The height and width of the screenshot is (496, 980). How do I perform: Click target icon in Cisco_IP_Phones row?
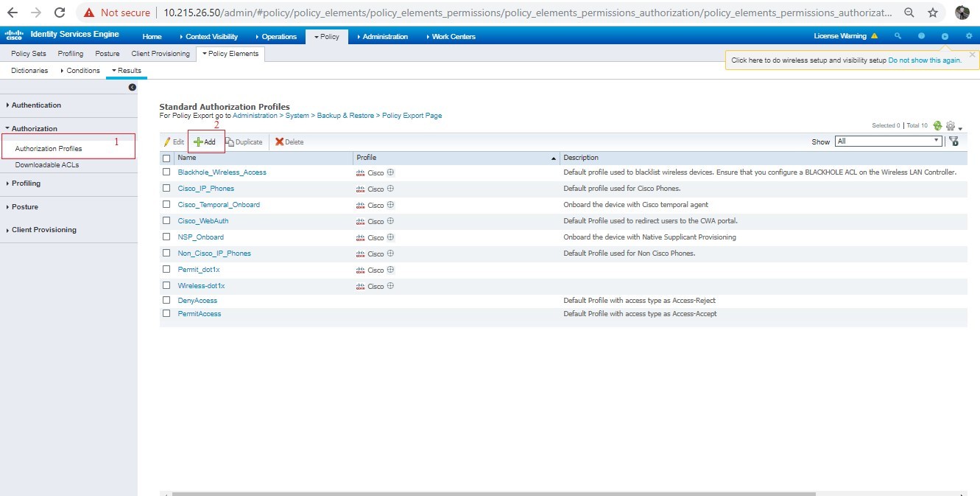click(x=391, y=189)
